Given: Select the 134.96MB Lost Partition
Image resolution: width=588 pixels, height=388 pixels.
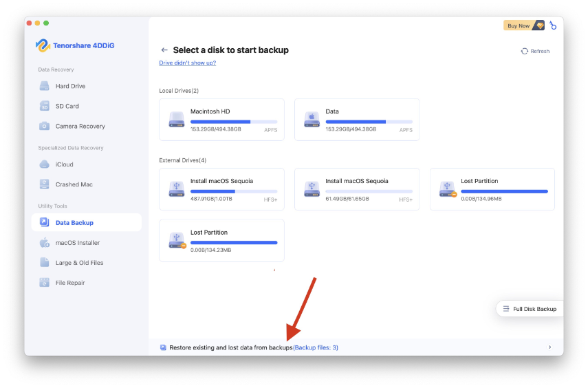Looking at the screenshot, I should 492,189.
